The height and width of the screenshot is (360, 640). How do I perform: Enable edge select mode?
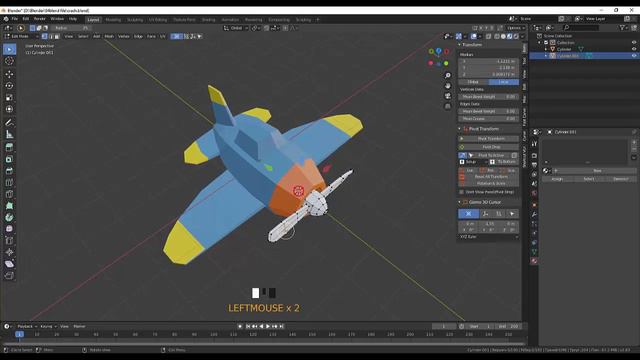click(51, 36)
